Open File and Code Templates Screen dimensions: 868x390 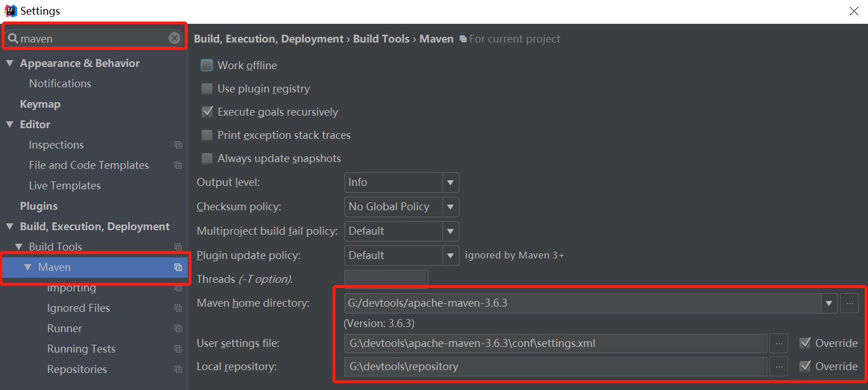pyautogui.click(x=89, y=166)
